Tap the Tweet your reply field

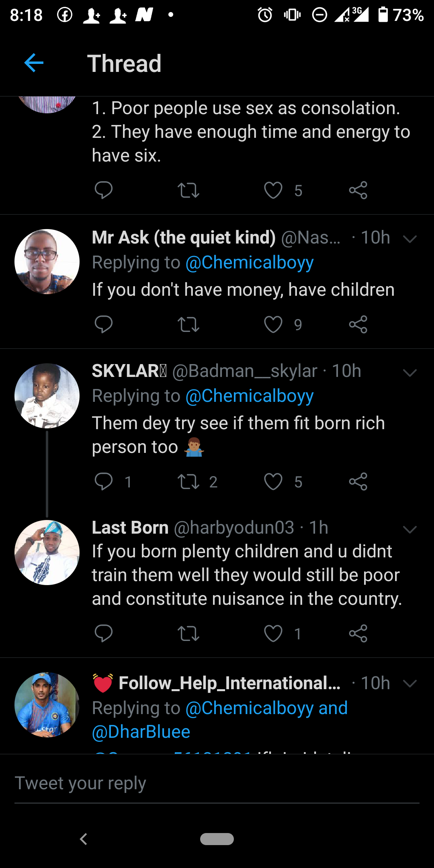click(217, 783)
